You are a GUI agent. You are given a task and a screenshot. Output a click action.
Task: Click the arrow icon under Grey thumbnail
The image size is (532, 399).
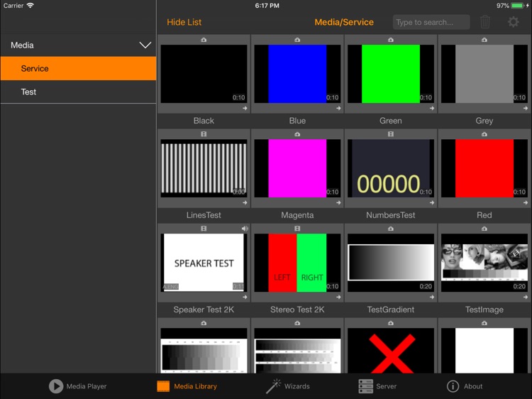pos(526,109)
